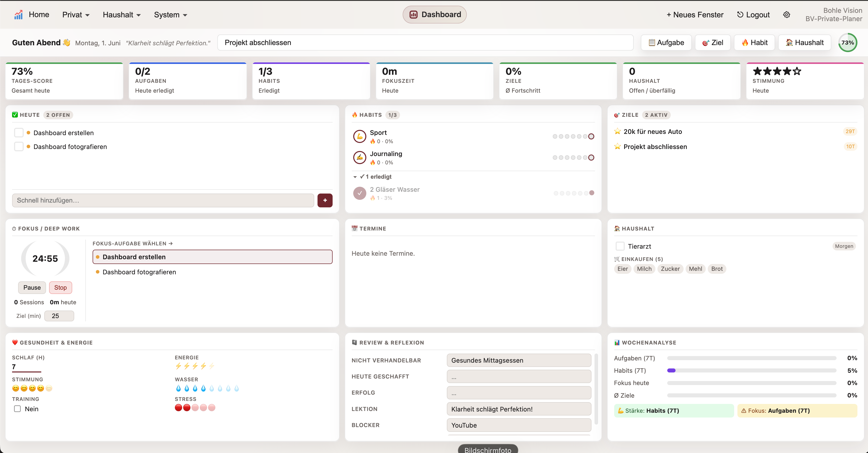Image resolution: width=868 pixels, height=453 pixels.
Task: Click the Projekt abschliessen header input
Action: [x=425, y=43]
